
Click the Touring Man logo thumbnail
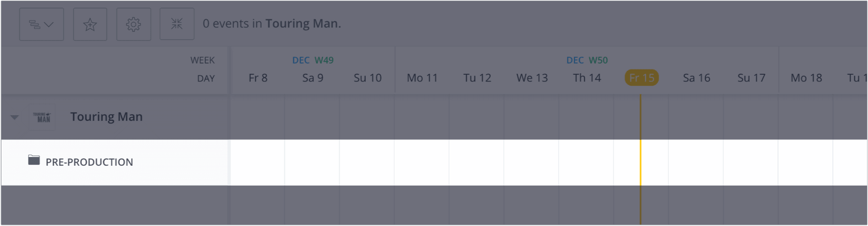pos(42,117)
